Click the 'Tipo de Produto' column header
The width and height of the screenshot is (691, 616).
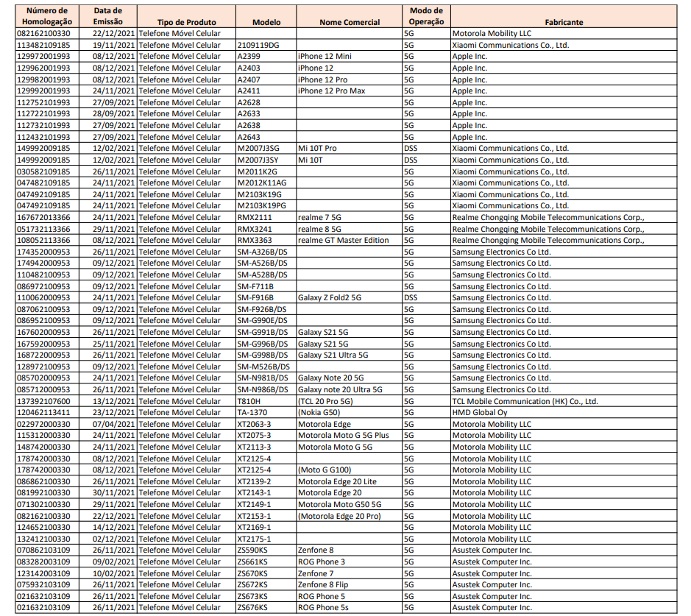pos(186,16)
